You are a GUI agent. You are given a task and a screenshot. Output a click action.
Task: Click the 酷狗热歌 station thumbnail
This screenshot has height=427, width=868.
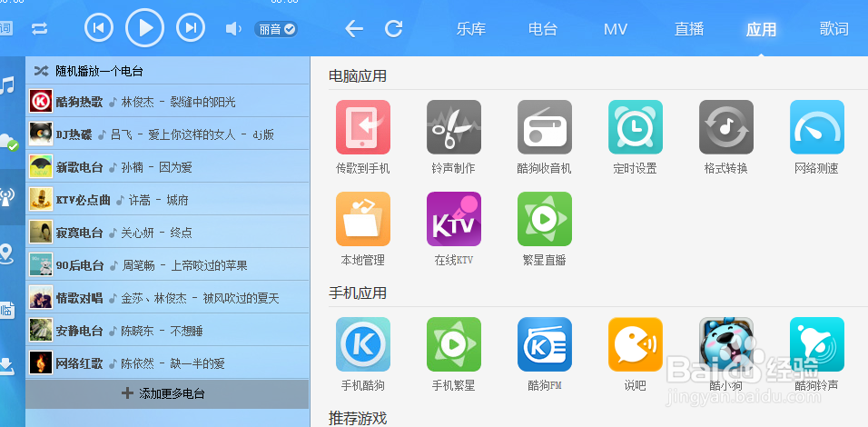point(41,102)
